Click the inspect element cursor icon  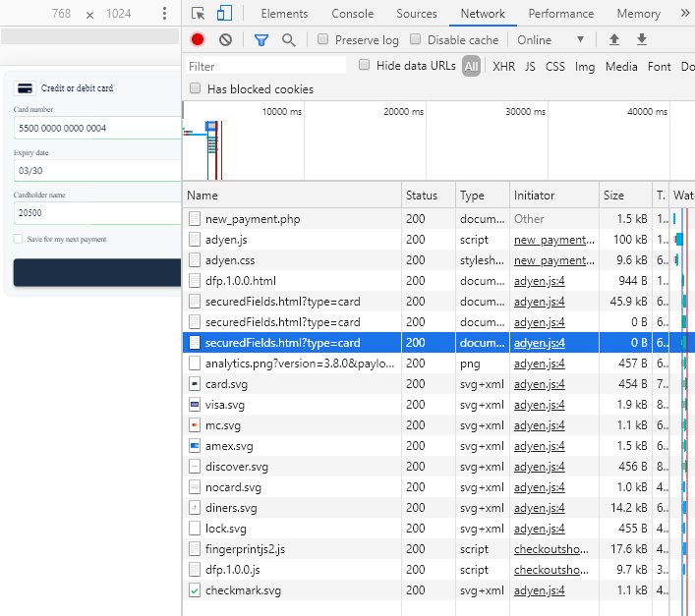(x=199, y=14)
